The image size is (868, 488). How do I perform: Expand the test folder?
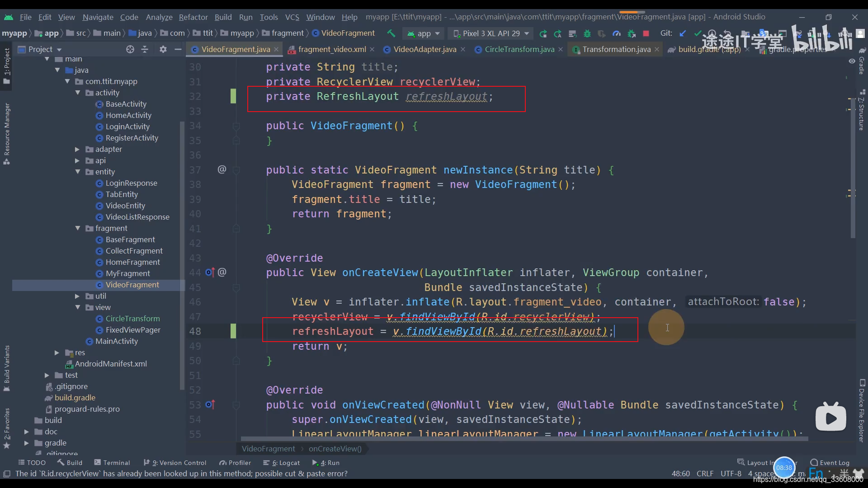(x=47, y=375)
